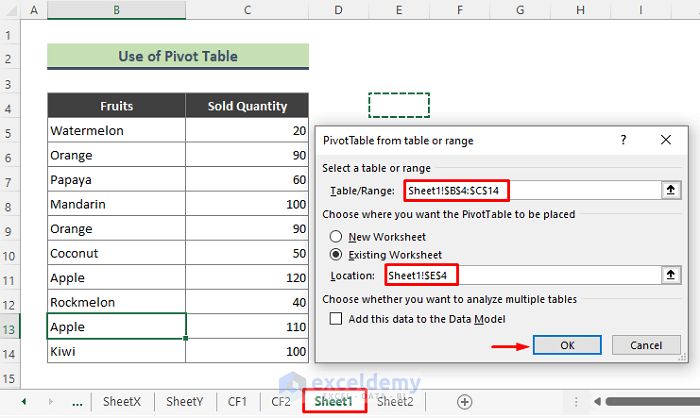
Task: Click Cancel in the PivotTable dialog
Action: [633, 344]
